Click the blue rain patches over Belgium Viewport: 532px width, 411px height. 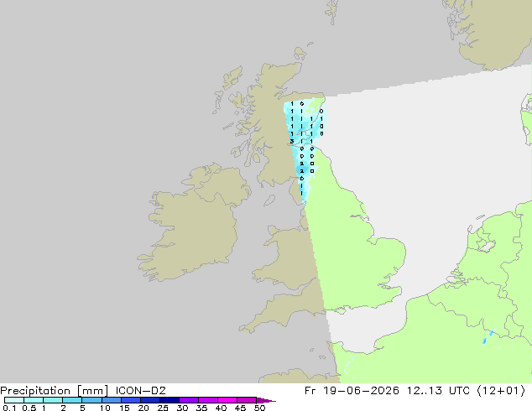(x=488, y=336)
